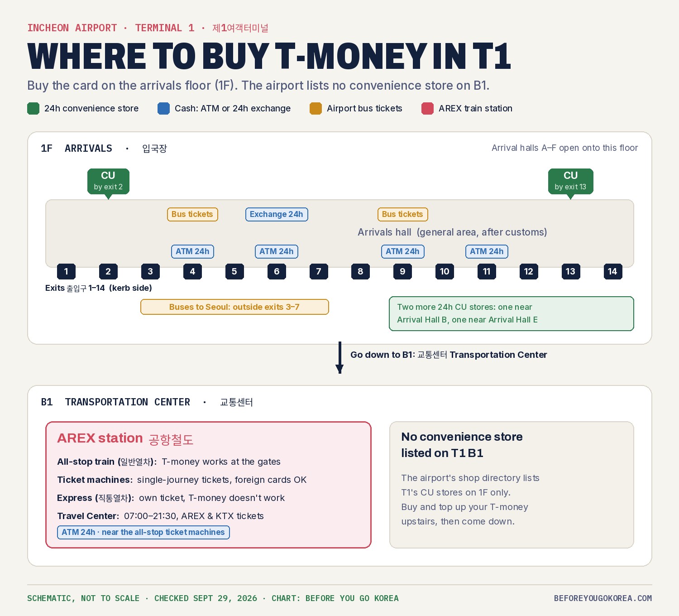The height and width of the screenshot is (616, 679).
Task: Select exit number 1 badge
Action: tap(66, 271)
